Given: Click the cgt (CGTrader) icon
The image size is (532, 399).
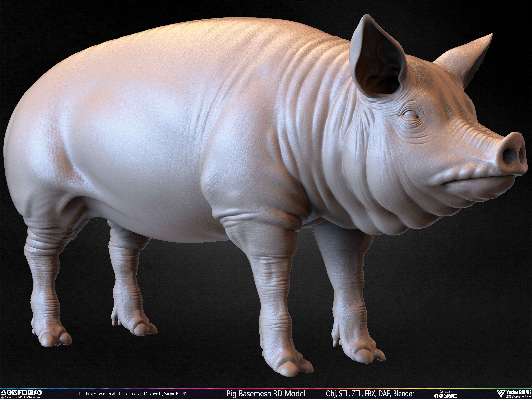Looking at the screenshot, I should [15, 392].
